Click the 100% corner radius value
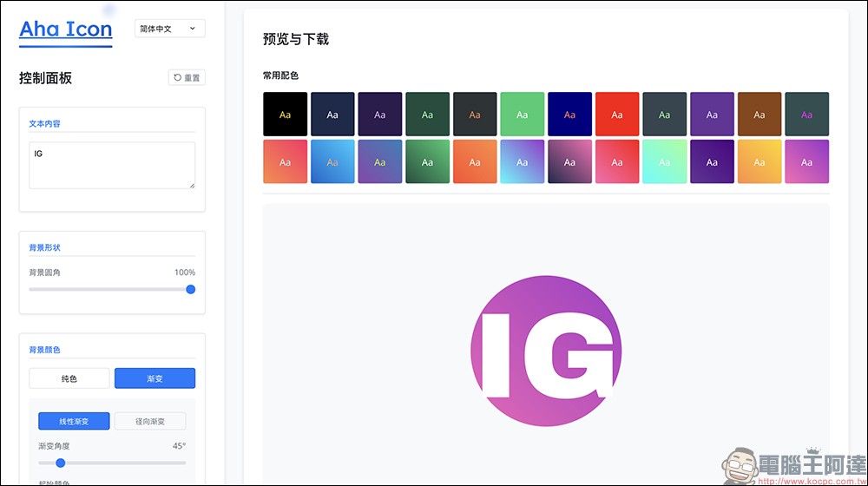 tap(185, 273)
